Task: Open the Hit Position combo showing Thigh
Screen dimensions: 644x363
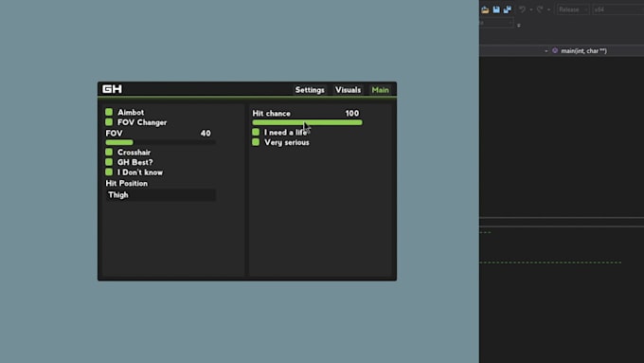Action: 161,195
